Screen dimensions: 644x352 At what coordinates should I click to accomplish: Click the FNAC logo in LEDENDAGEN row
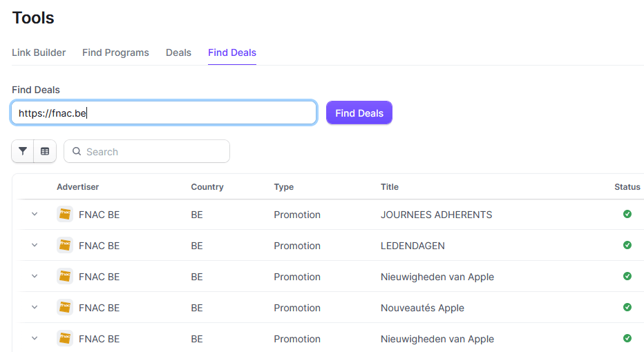(65, 246)
